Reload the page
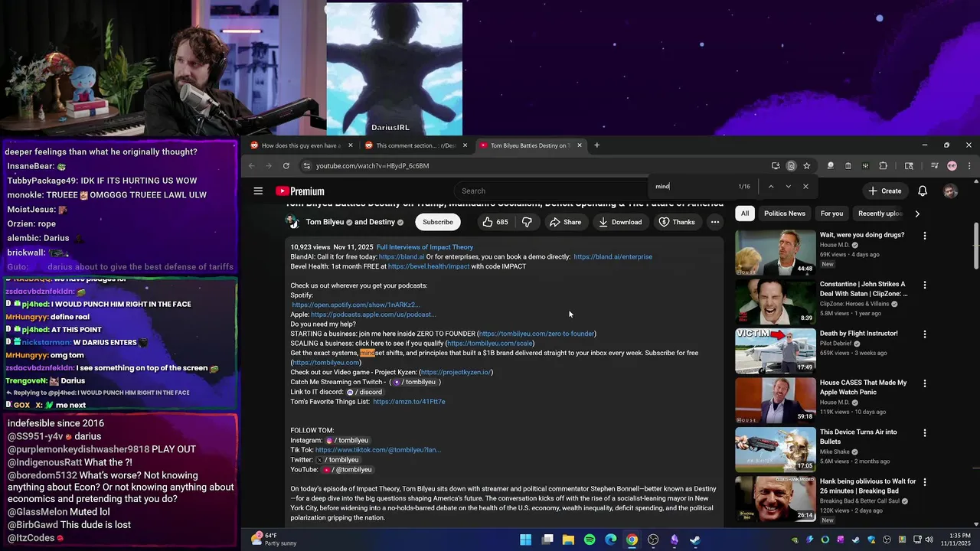The width and height of the screenshot is (980, 551). pos(286,166)
